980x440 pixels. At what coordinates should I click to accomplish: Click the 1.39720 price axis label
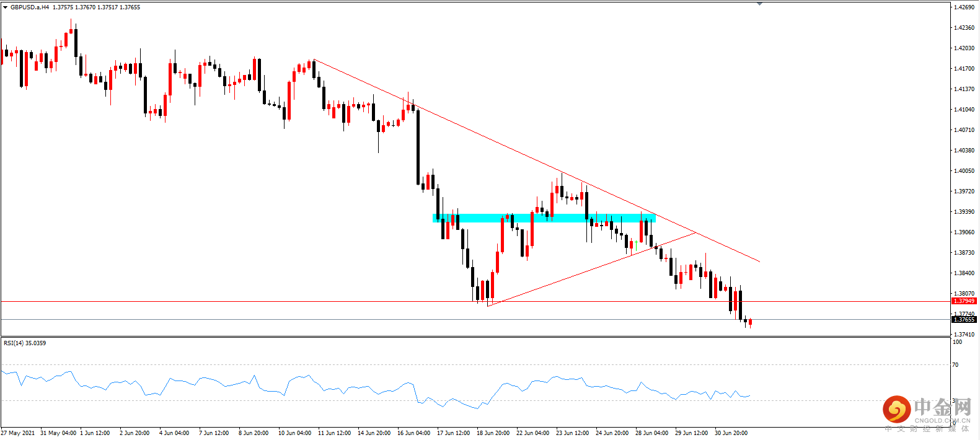(964, 191)
